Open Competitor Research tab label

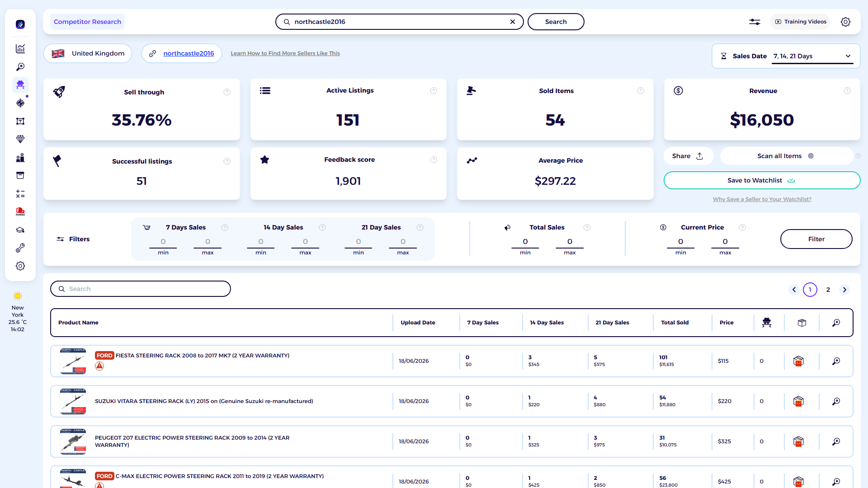coord(87,22)
